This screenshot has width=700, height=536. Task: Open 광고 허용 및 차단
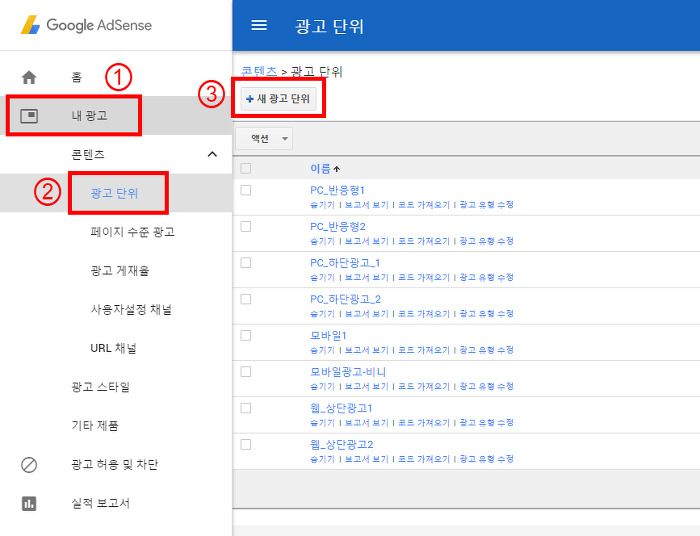pyautogui.click(x=115, y=465)
